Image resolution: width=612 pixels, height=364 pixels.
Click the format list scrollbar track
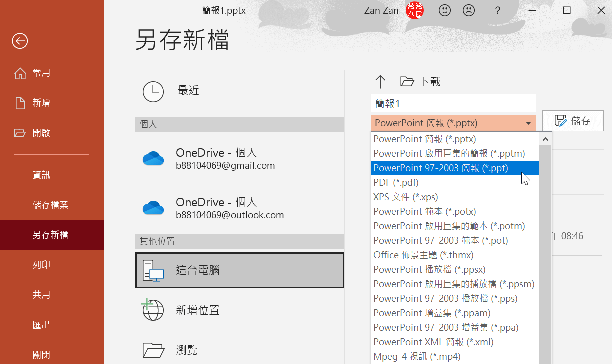pyautogui.click(x=545, y=255)
